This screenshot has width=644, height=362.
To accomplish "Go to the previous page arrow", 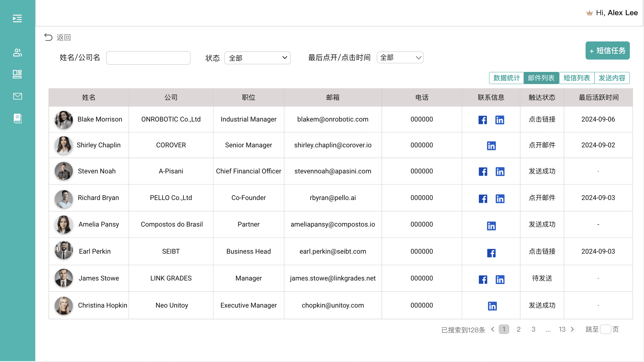I will (x=493, y=329).
